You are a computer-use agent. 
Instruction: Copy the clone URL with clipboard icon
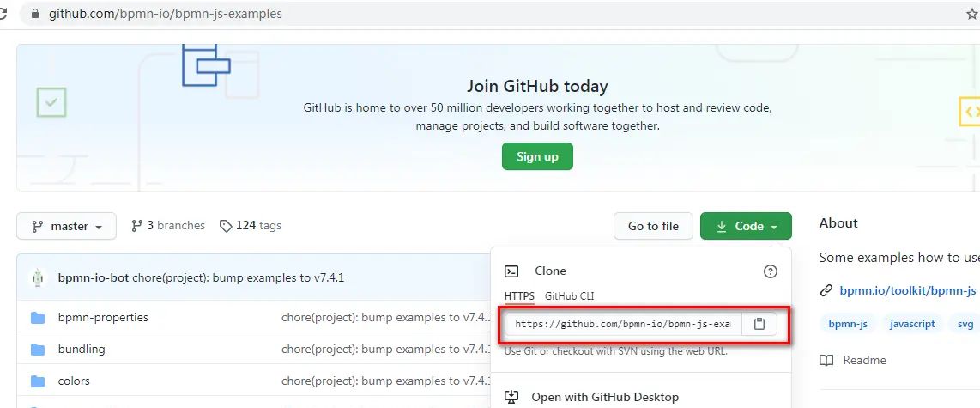click(x=759, y=324)
